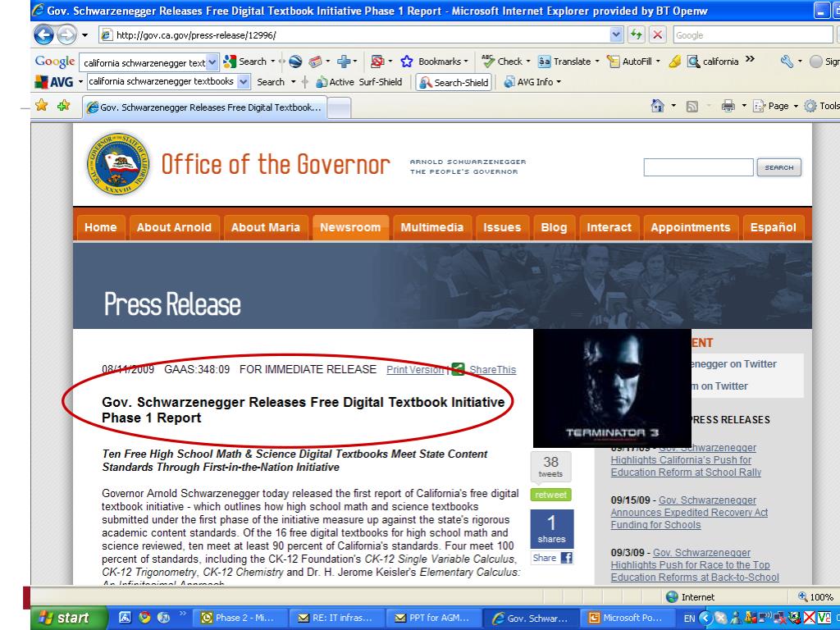840x630 pixels.
Task: Click the Google toolbar Search icon
Action: (x=230, y=62)
